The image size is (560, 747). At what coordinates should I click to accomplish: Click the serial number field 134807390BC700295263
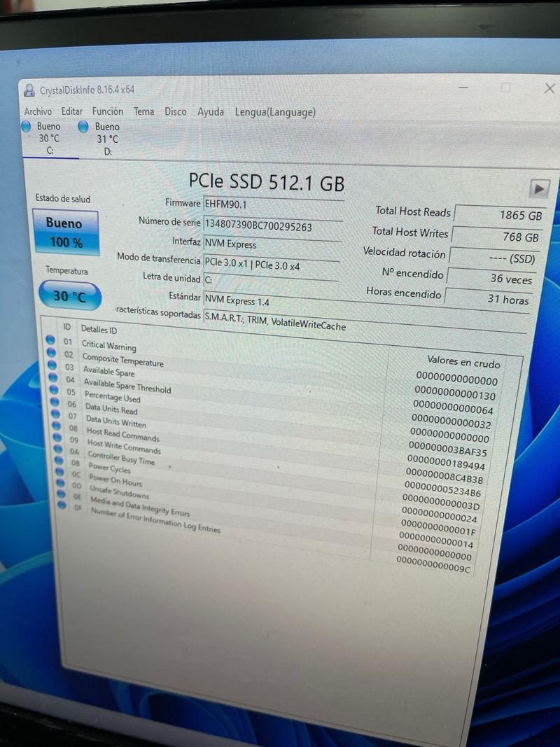273,225
